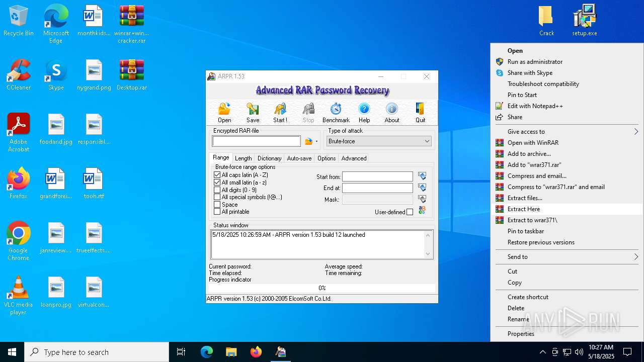Open ARPR Help
This screenshot has height=362, width=644.
[364, 113]
